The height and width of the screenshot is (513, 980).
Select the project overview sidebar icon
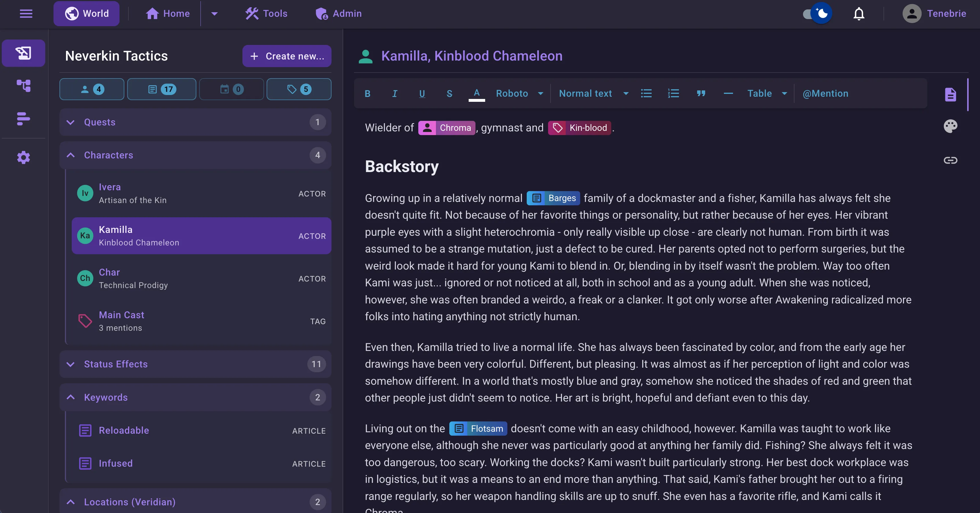coord(24,53)
